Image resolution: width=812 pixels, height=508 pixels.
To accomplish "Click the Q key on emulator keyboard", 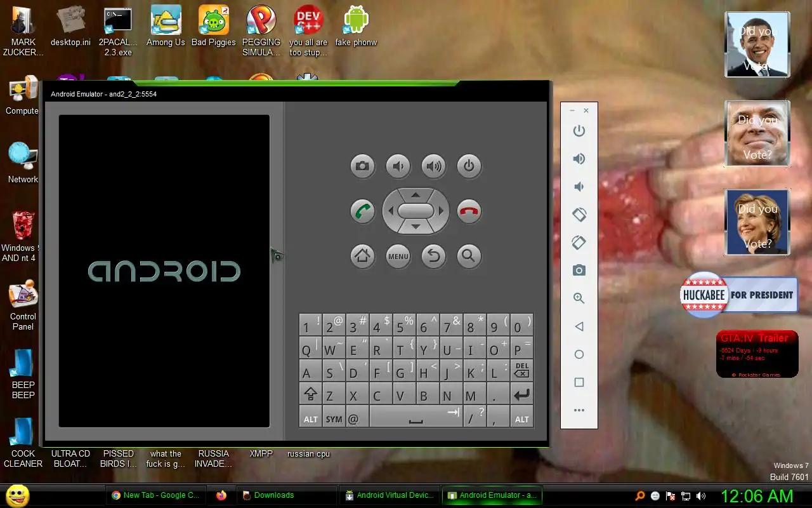I will (x=310, y=348).
